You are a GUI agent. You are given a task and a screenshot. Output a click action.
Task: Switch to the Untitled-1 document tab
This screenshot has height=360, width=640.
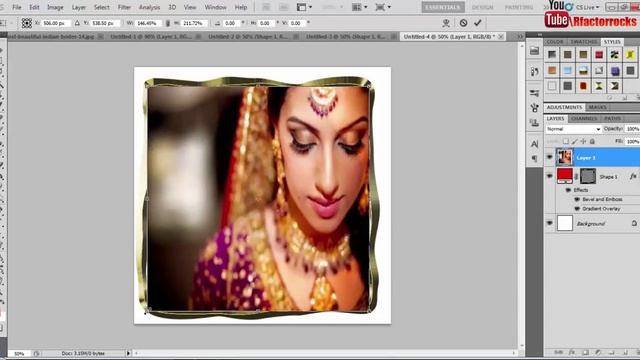point(151,37)
